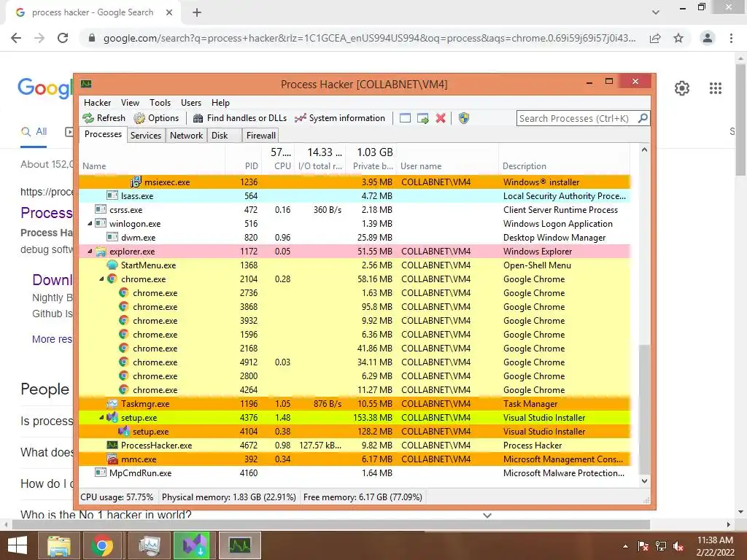Open Find handles or DLLs

pyautogui.click(x=239, y=118)
